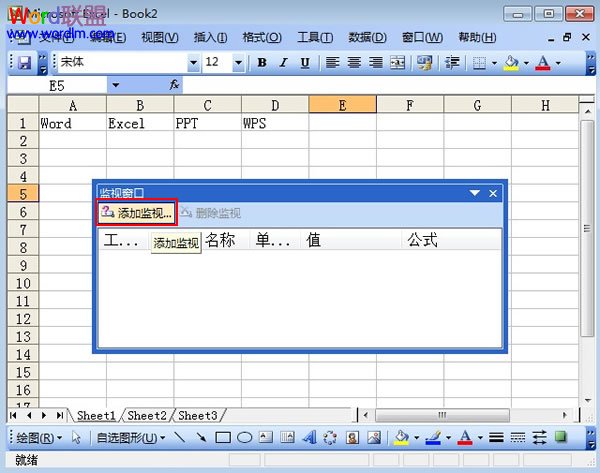600x473 pixels.
Task: Click the Currency style icon
Action: tap(424, 62)
